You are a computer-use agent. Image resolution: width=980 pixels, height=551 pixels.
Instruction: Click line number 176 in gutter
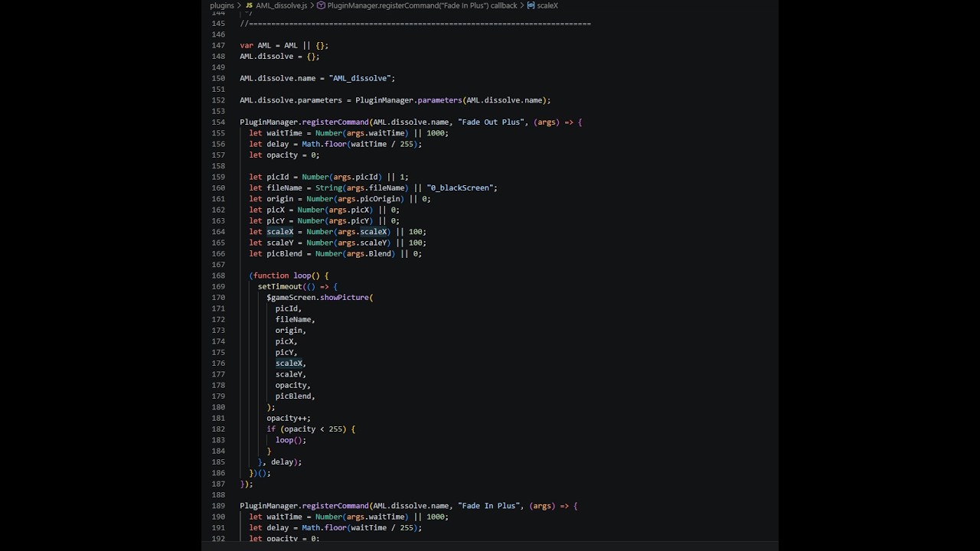218,364
